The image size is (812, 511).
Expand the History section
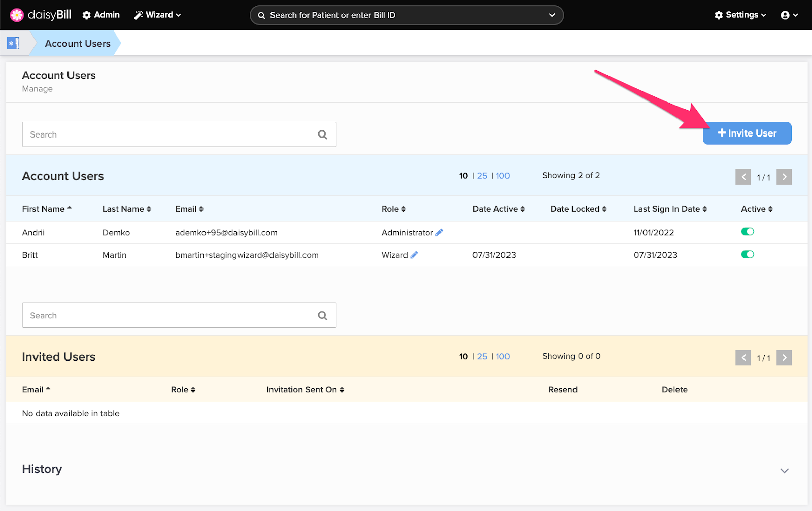click(x=784, y=470)
